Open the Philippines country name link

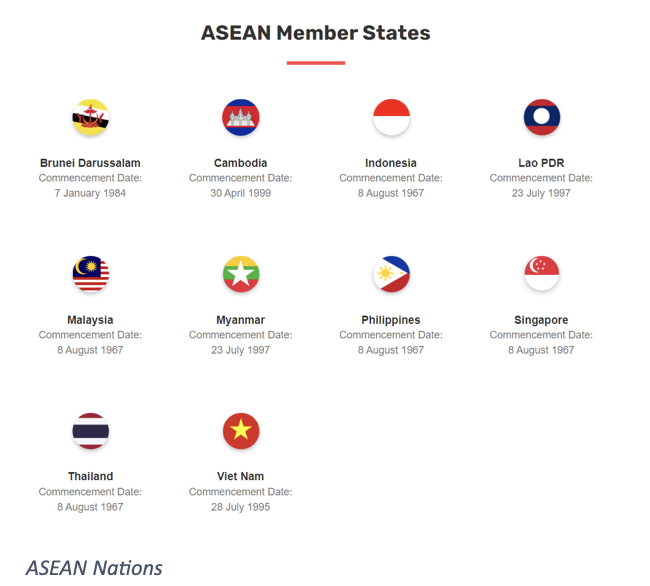(x=391, y=320)
